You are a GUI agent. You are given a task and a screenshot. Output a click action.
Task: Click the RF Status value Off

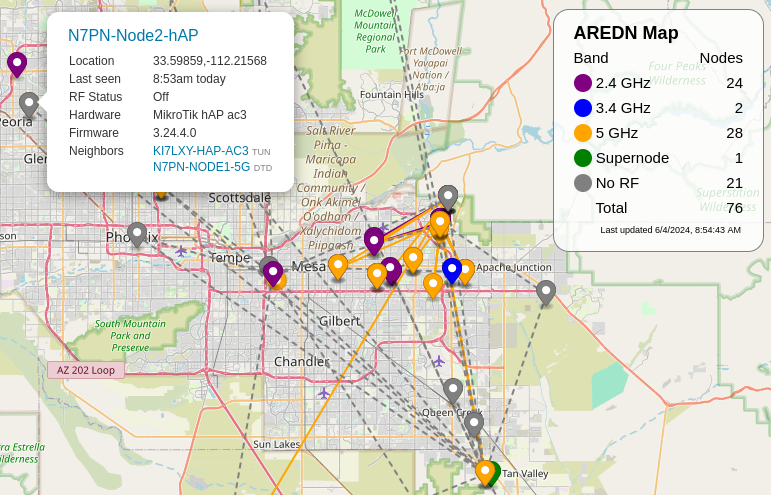pyautogui.click(x=161, y=97)
